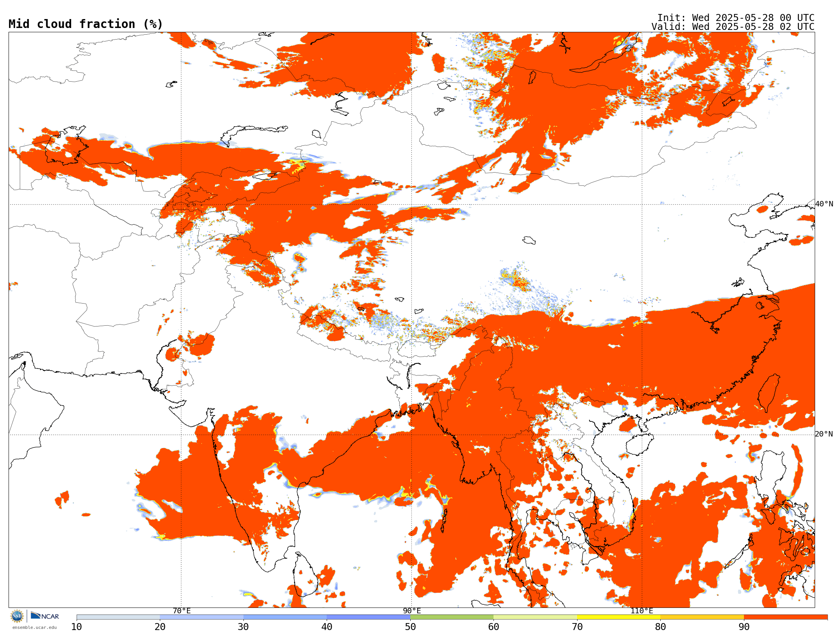Click the colorbar tick label 10
The height and width of the screenshot is (632, 840).
pos(77,627)
